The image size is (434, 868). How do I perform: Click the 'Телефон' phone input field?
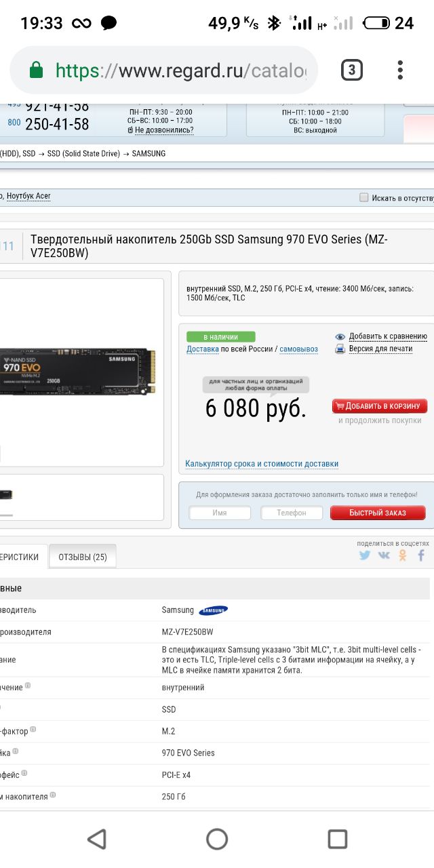(x=292, y=513)
